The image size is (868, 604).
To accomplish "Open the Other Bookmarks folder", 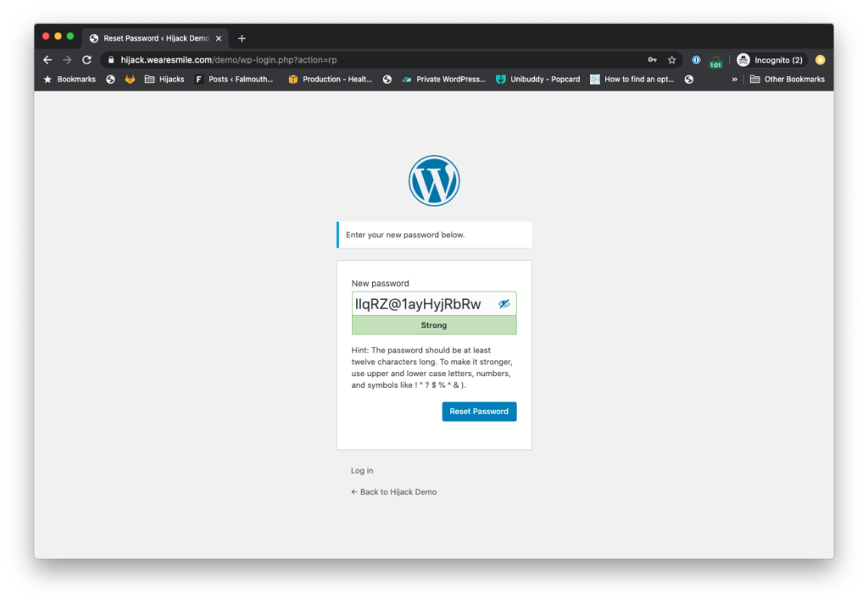I will [787, 79].
